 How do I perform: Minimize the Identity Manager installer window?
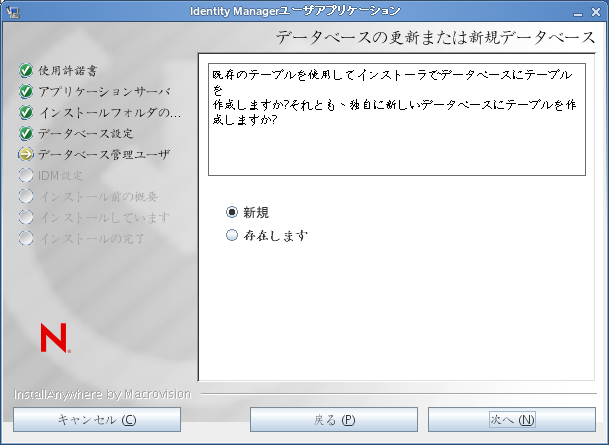click(578, 13)
